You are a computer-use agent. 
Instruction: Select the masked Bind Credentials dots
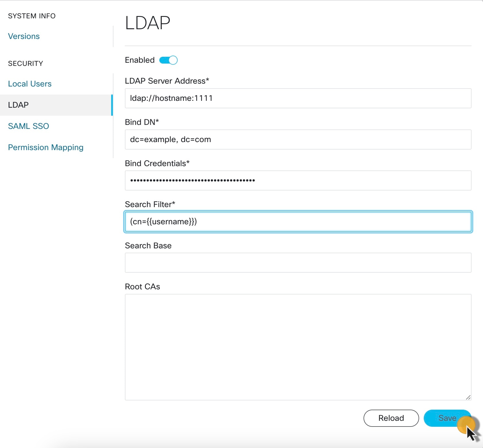192,180
